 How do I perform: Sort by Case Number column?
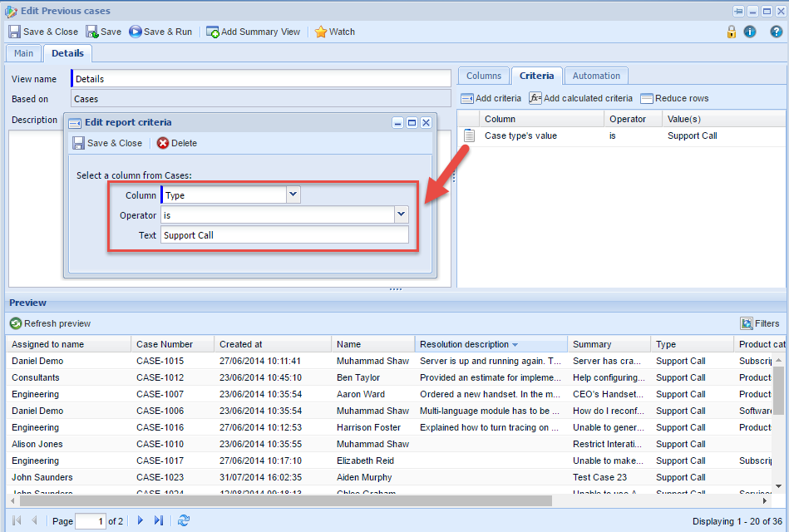(x=172, y=344)
